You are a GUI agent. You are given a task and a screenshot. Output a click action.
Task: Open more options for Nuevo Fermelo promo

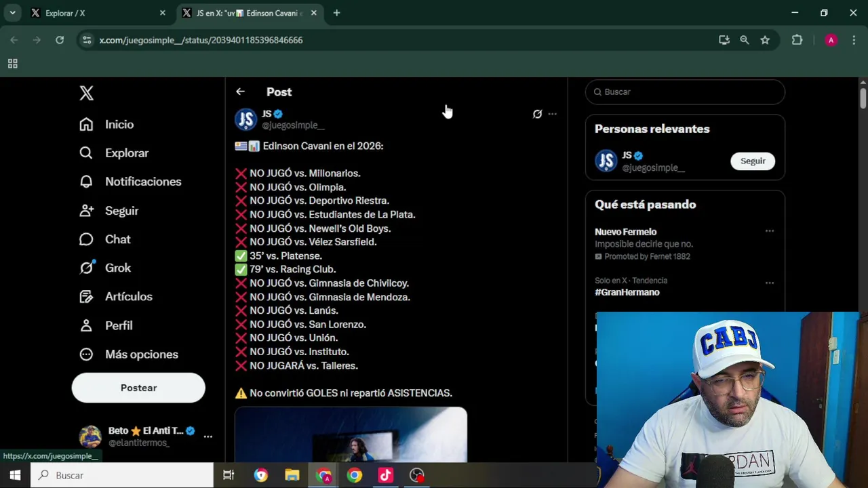pos(770,231)
